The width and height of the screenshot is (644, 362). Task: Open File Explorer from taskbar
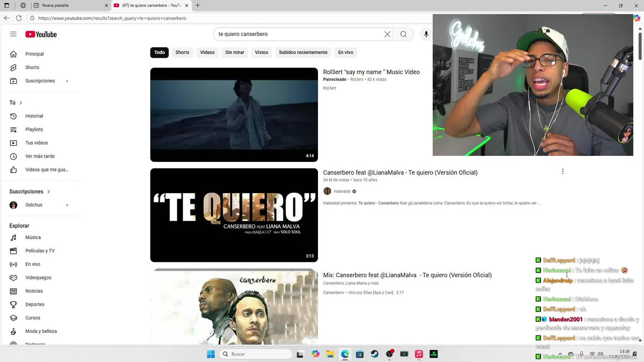pos(330,354)
